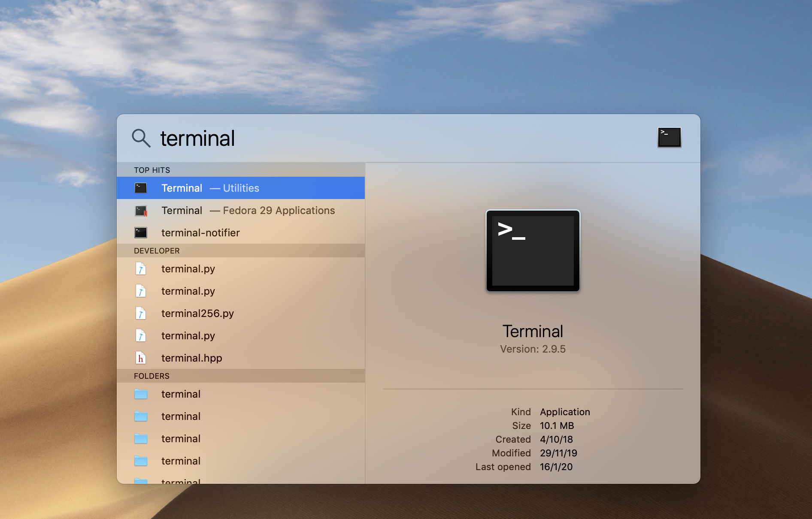This screenshot has width=812, height=519.
Task: Click the header file icon beside terminal.hpp
Action: (141, 358)
